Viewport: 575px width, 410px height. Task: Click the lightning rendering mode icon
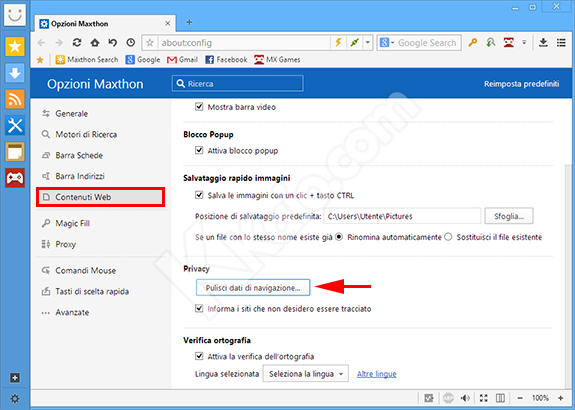[338, 43]
